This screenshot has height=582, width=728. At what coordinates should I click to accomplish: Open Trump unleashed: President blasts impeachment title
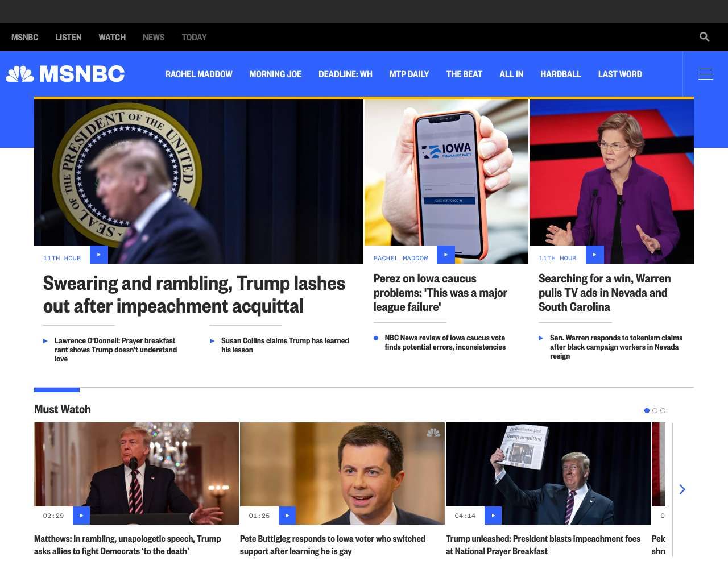coord(543,544)
